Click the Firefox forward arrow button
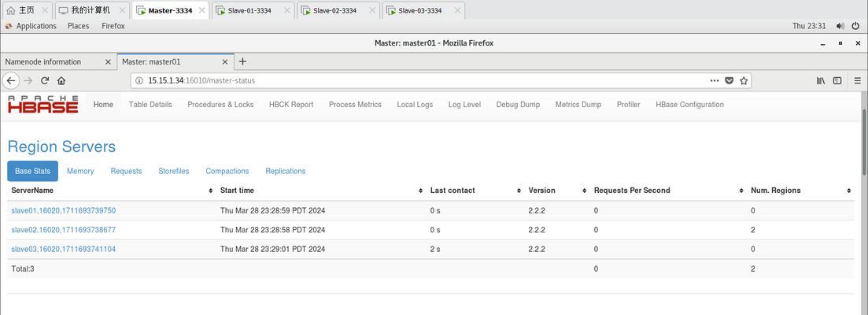This screenshot has height=315, width=868. [x=28, y=81]
